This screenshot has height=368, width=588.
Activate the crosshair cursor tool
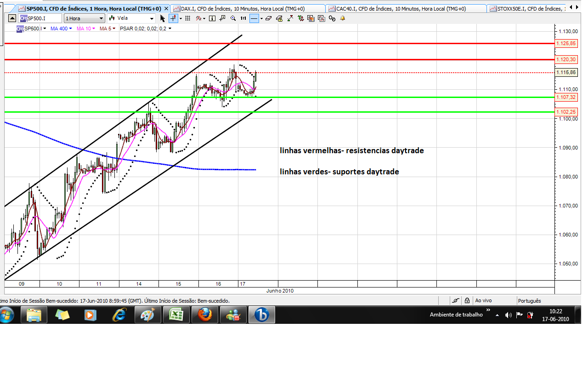click(x=173, y=18)
